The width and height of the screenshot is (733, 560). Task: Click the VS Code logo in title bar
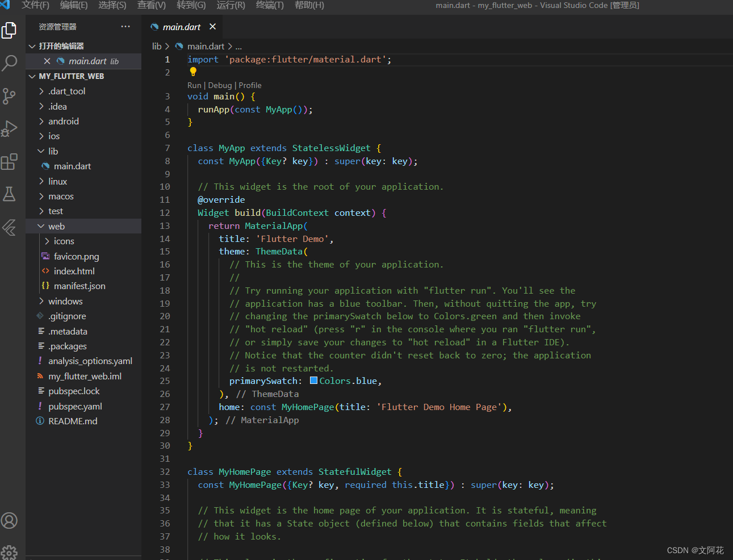pos(5,5)
